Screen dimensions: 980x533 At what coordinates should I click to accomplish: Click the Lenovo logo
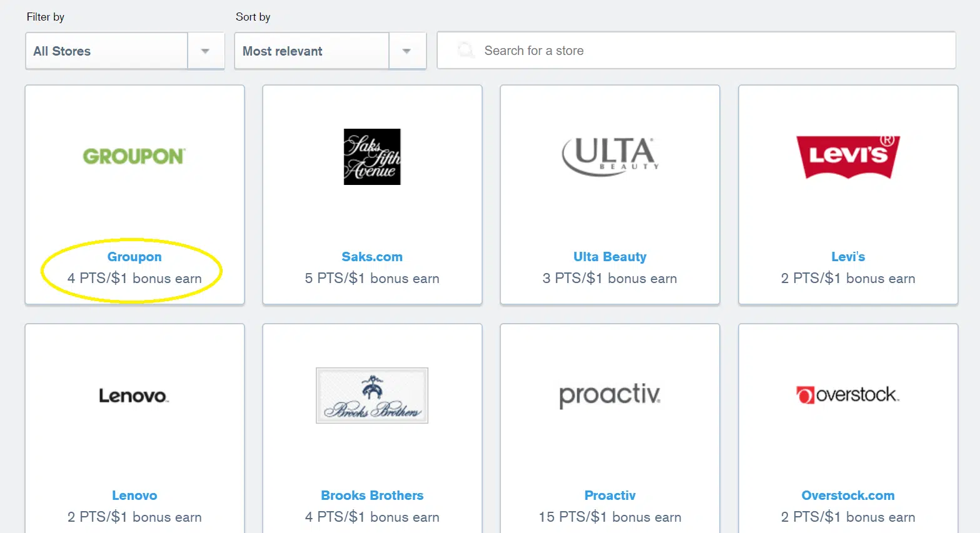(134, 396)
